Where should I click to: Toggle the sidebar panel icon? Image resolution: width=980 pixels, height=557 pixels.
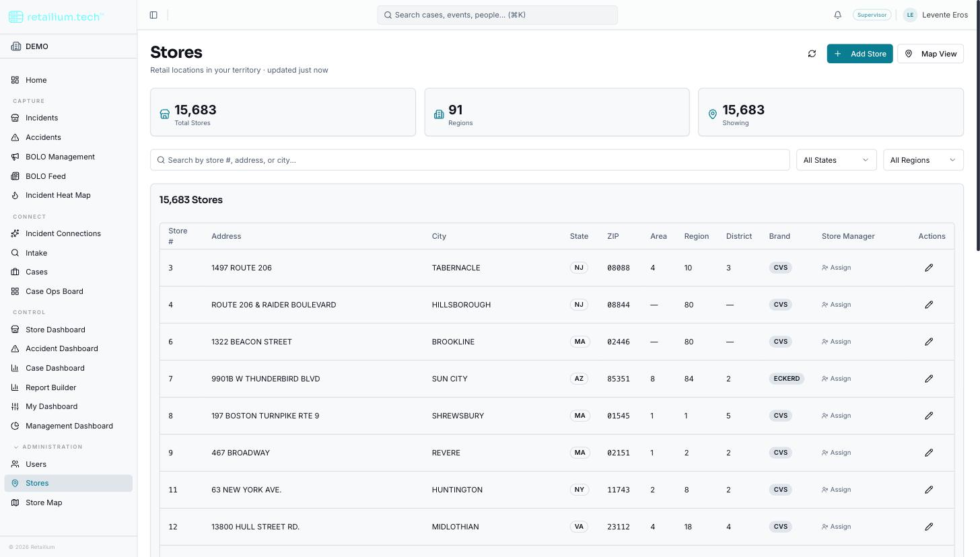coord(153,15)
